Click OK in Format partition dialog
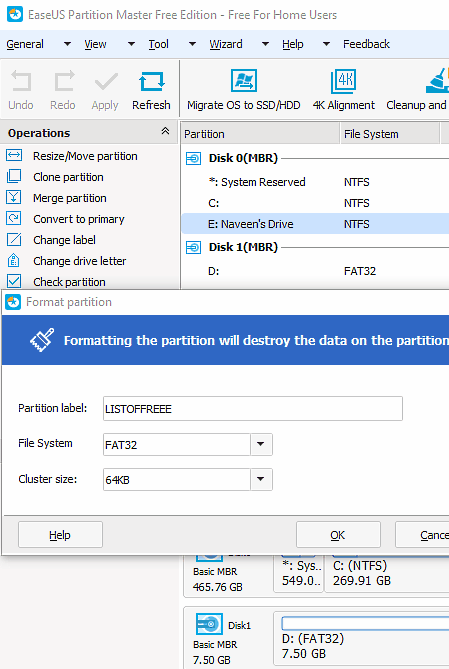Screen dimensions: 449x669 click(x=338, y=535)
